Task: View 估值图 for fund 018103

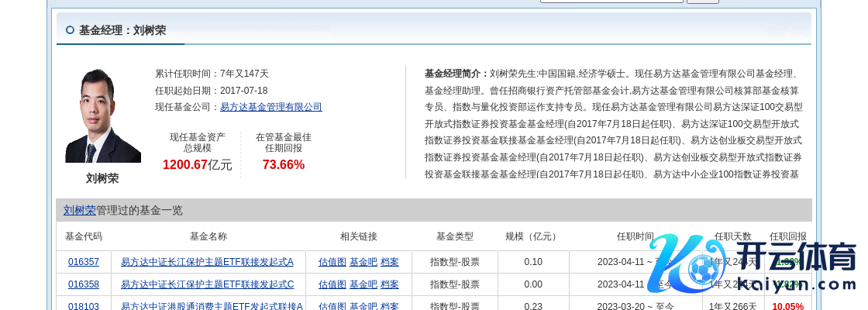Action: click(x=332, y=306)
